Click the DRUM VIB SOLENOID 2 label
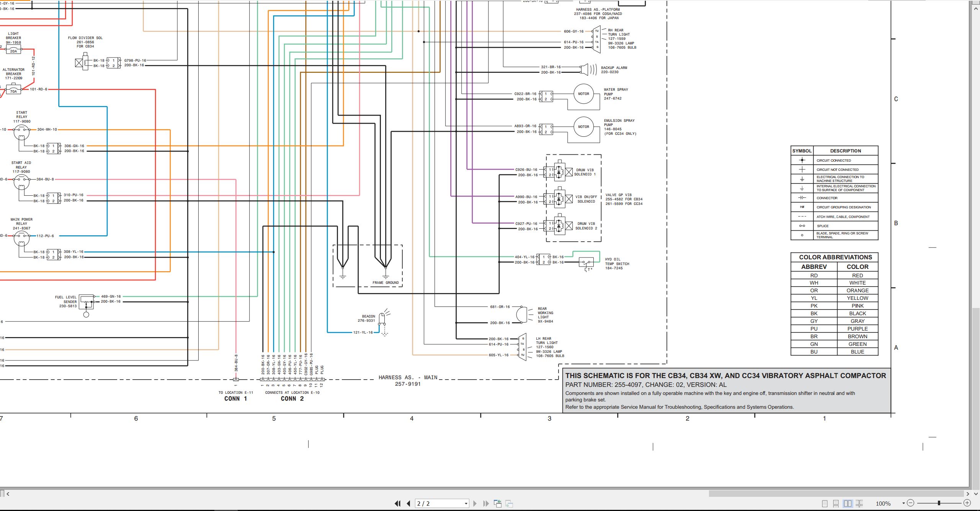This screenshot has width=980, height=511. click(586, 226)
